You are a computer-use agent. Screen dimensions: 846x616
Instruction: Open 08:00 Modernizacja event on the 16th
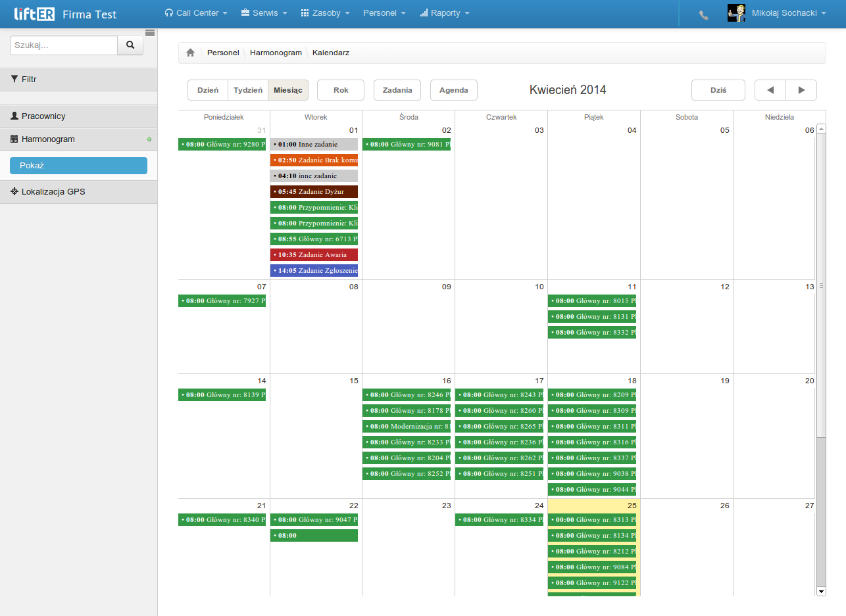click(407, 426)
